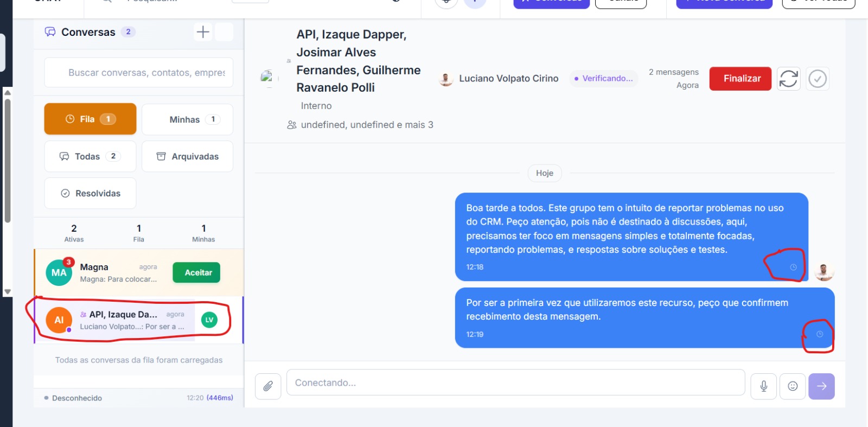
Task: Click Luciano Volpato Cirino assignee name
Action: (x=508, y=79)
